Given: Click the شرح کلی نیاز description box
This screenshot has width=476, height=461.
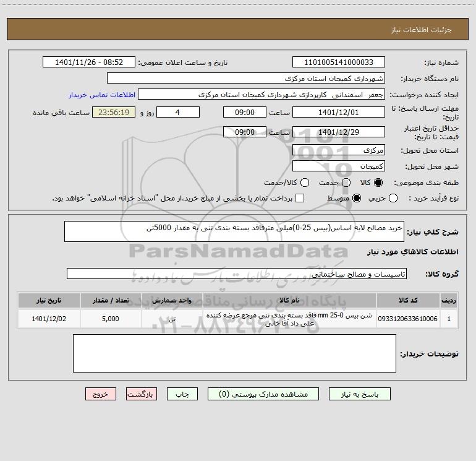Looking at the screenshot, I should pyautogui.click(x=234, y=231).
